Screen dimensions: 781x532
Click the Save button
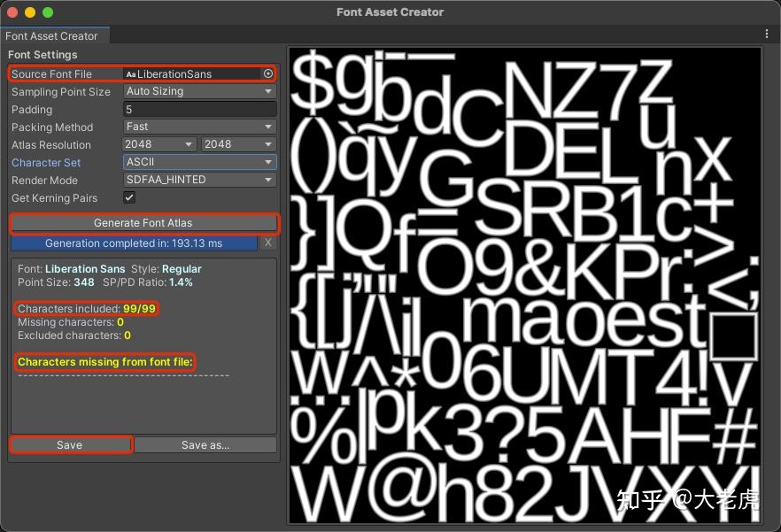pos(71,444)
